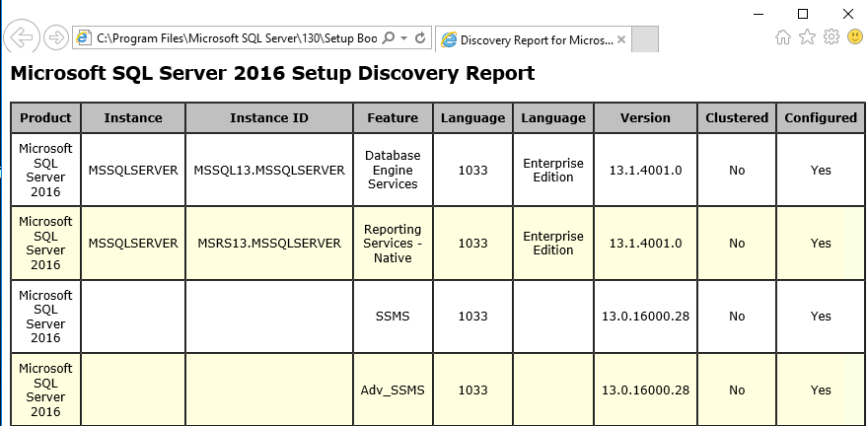
Task: Click MSSQLSERVER instance in Database Engine row
Action: [x=133, y=170]
